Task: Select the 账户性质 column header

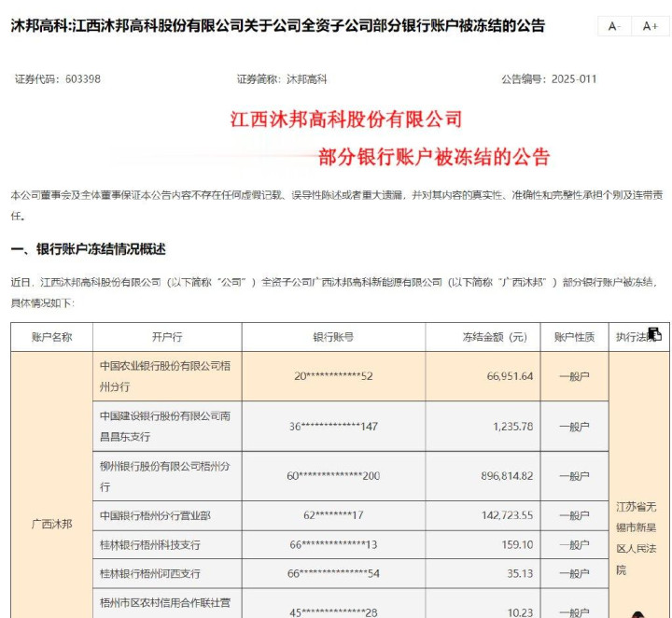Action: click(574, 337)
